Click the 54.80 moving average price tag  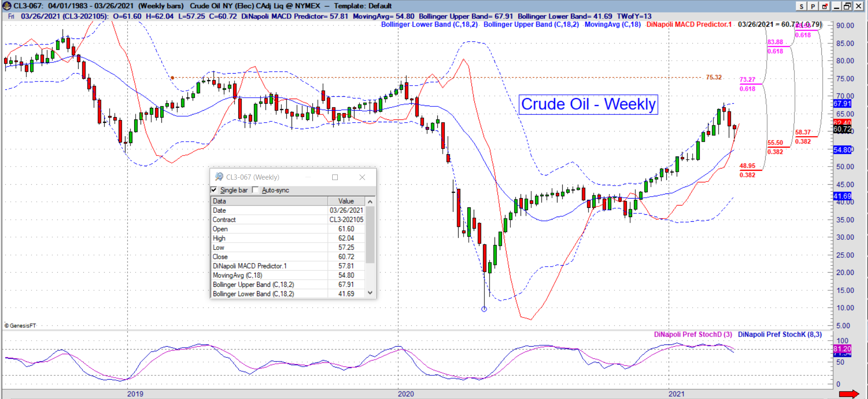pyautogui.click(x=842, y=150)
